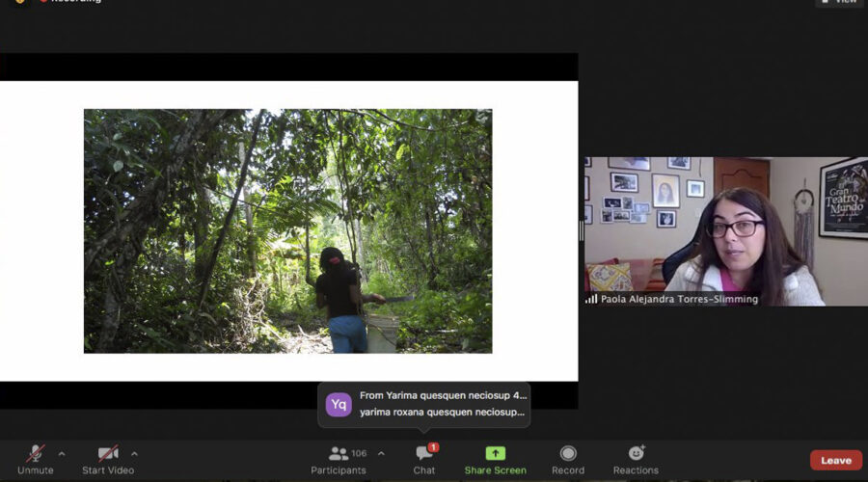The image size is (868, 482).
Task: Open the Reactions menu
Action: click(636, 460)
